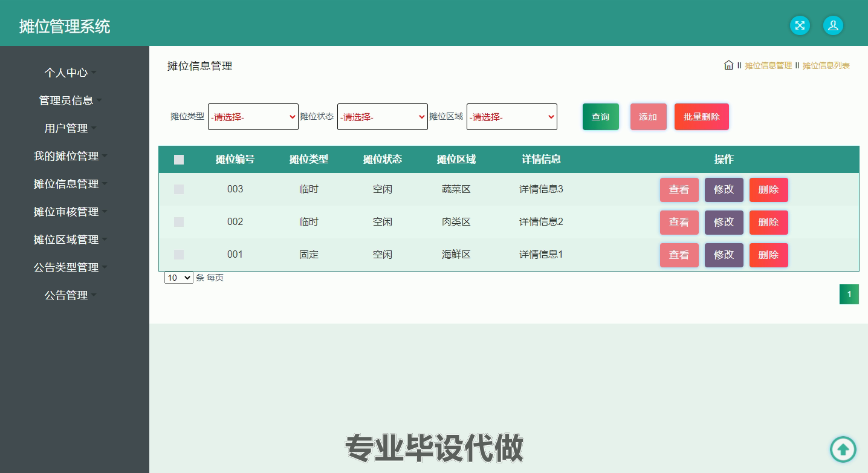The height and width of the screenshot is (473, 868).
Task: Tick the select-all checkbox in table header
Action: click(179, 160)
